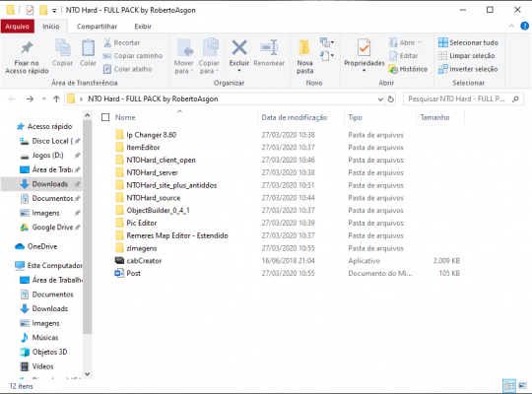Go up one folder level

56,99
